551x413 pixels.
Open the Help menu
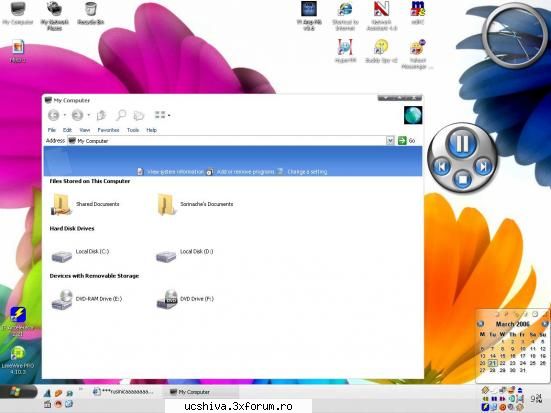[x=151, y=130]
